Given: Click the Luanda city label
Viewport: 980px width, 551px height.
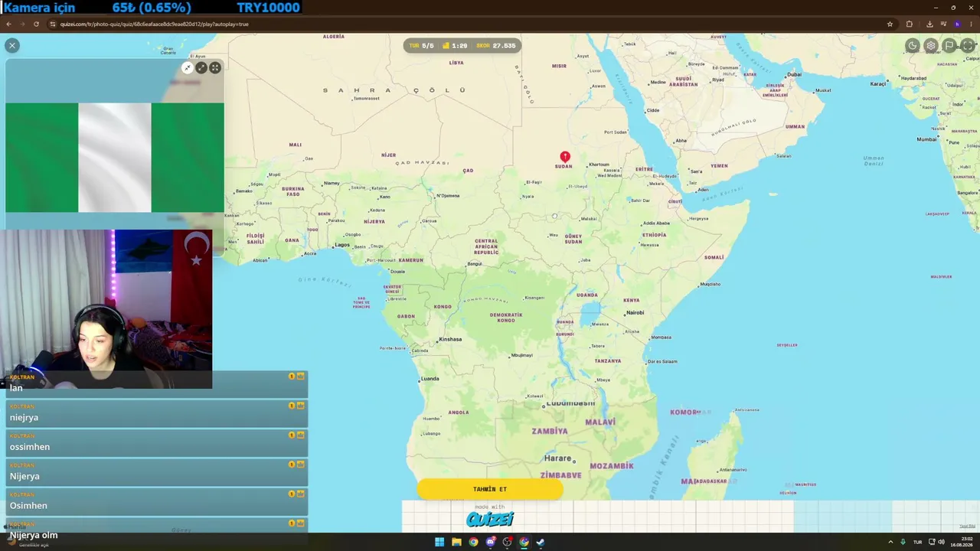Looking at the screenshot, I should click(429, 378).
